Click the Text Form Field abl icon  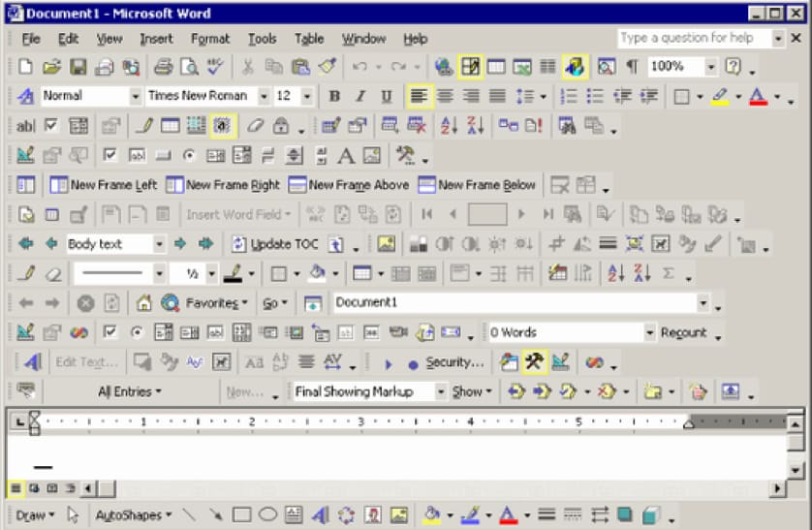25,126
